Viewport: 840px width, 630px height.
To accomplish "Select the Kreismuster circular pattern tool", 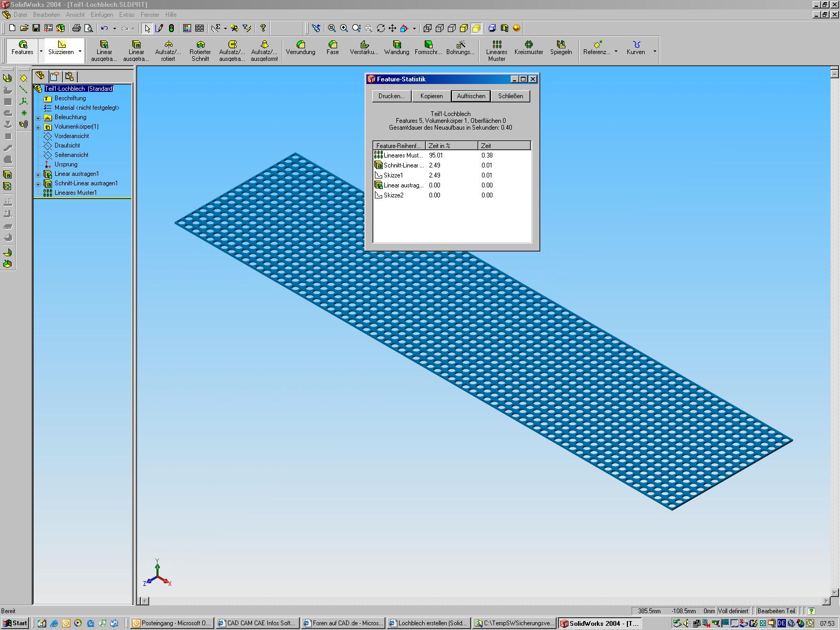I will click(x=529, y=48).
